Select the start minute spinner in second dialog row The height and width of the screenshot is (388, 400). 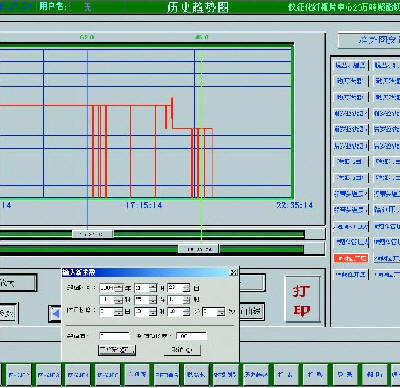[146, 300]
